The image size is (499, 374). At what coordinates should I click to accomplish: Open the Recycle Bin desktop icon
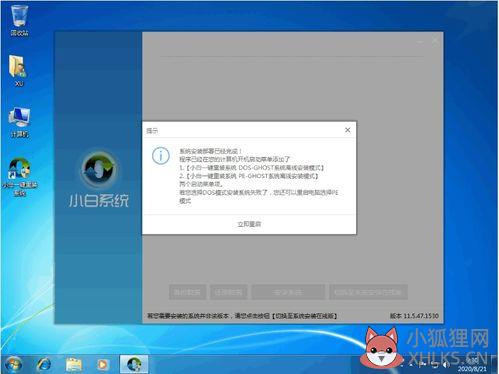pyautogui.click(x=19, y=20)
